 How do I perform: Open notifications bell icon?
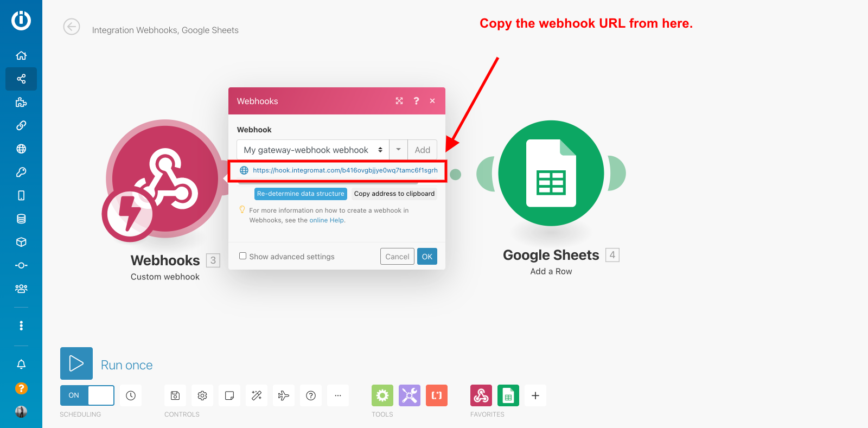coord(21,364)
